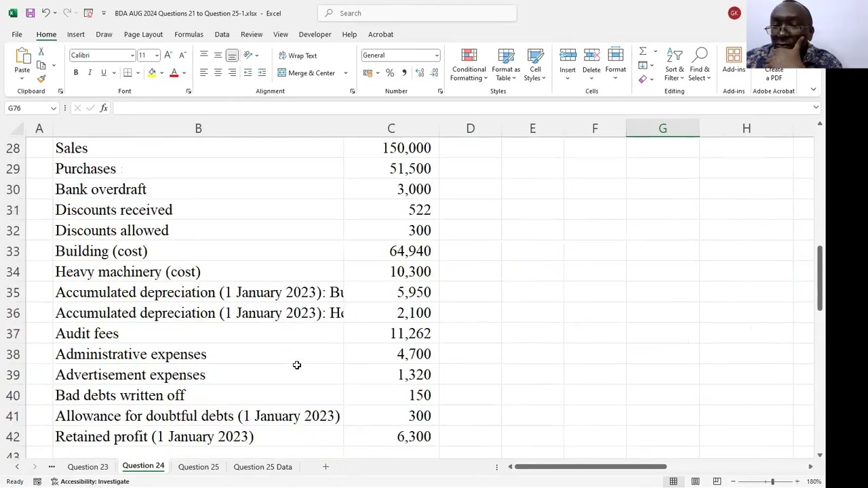Screen dimensions: 868x488
Task: Click the zoom slider handle
Action: click(772, 481)
